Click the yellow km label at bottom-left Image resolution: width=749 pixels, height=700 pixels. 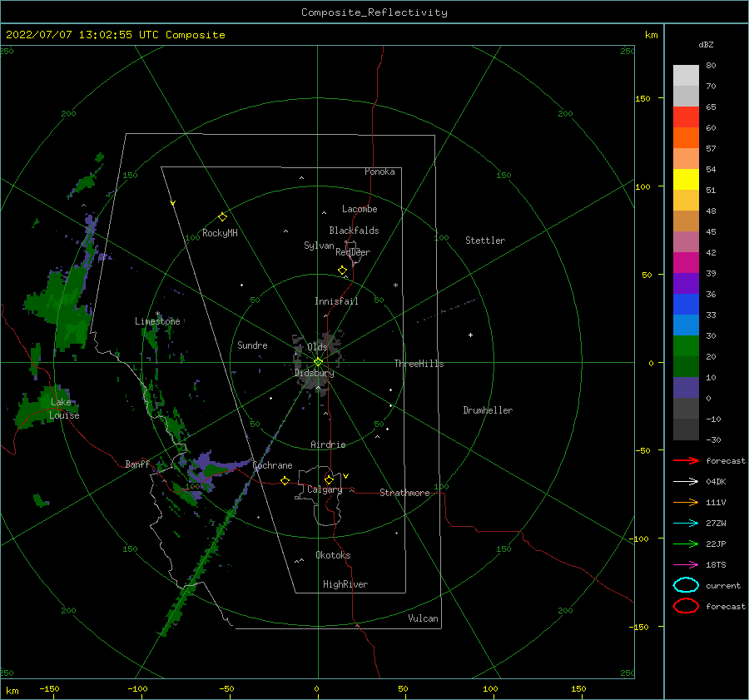pyautogui.click(x=12, y=691)
